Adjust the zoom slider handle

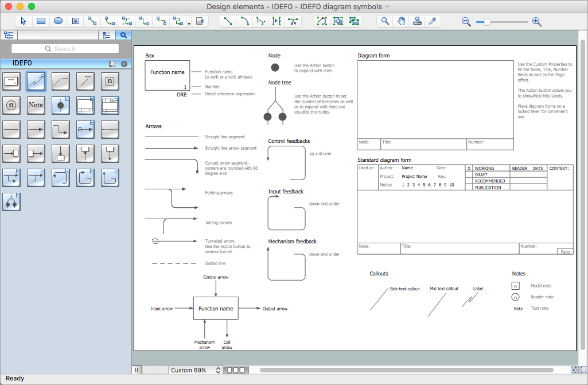point(487,22)
